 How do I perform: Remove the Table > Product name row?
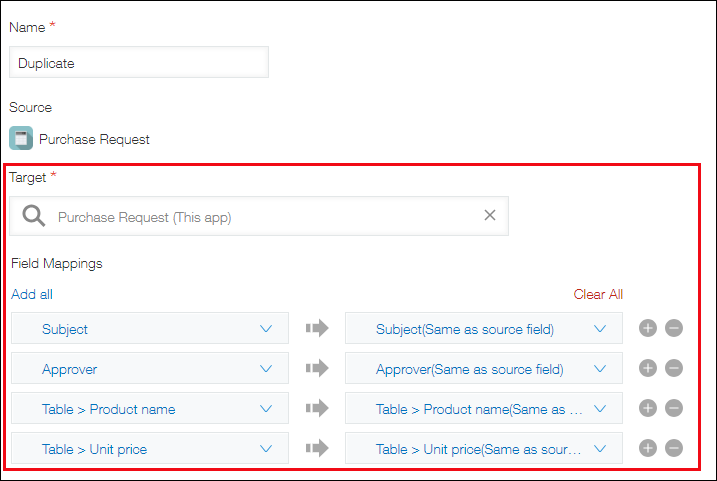tap(674, 408)
